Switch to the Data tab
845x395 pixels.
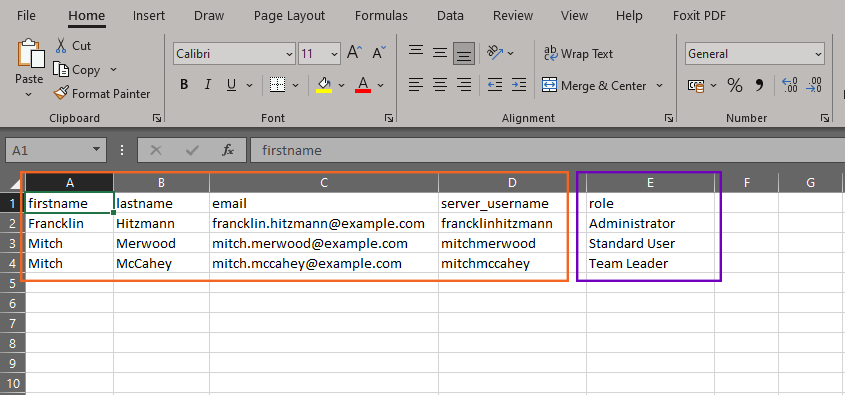tap(450, 16)
